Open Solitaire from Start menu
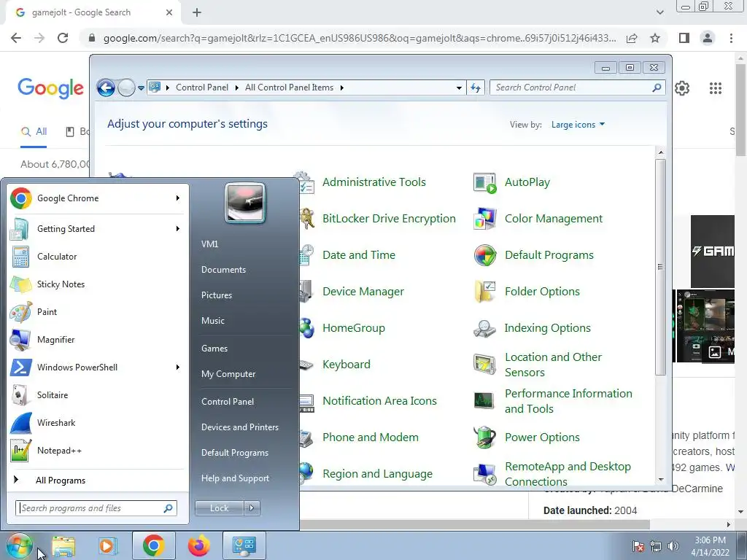The width and height of the screenshot is (747, 560). point(97,395)
